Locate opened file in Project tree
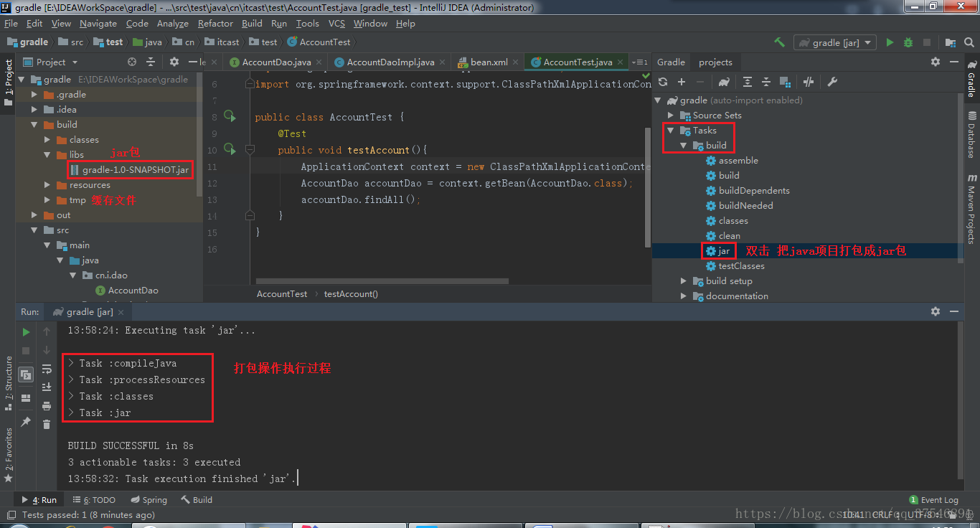The width and height of the screenshot is (980, 528). [131, 62]
